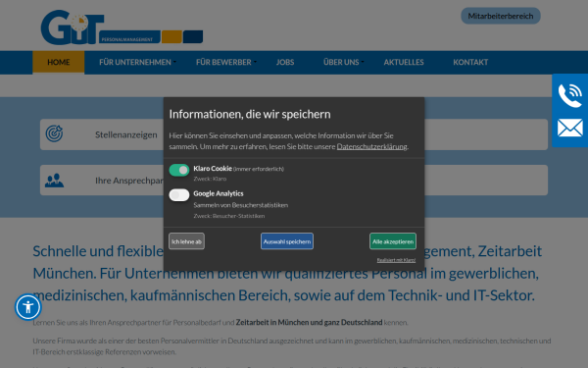
Task: Enable the Google Analytics switch
Action: (179, 195)
